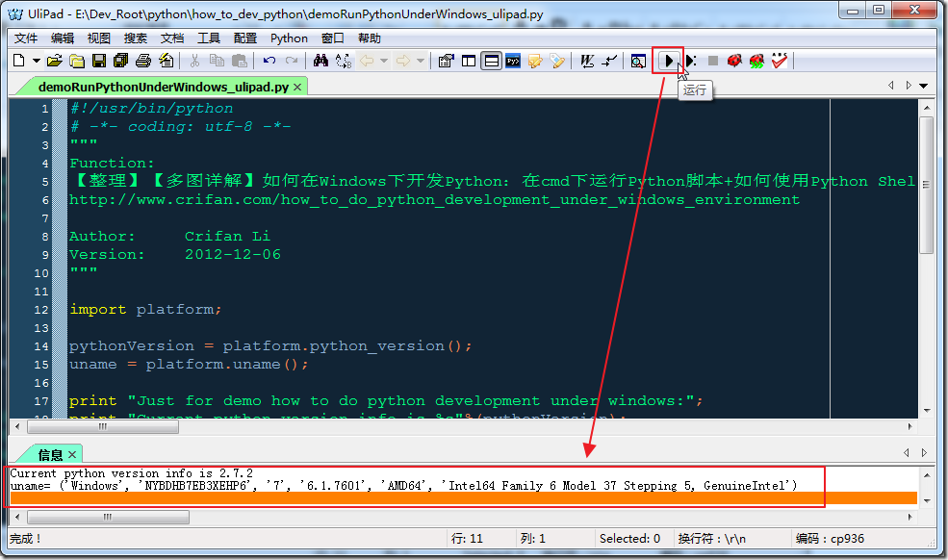Create a new file with toolbar icon
This screenshot has width=948, height=560.
18,61
